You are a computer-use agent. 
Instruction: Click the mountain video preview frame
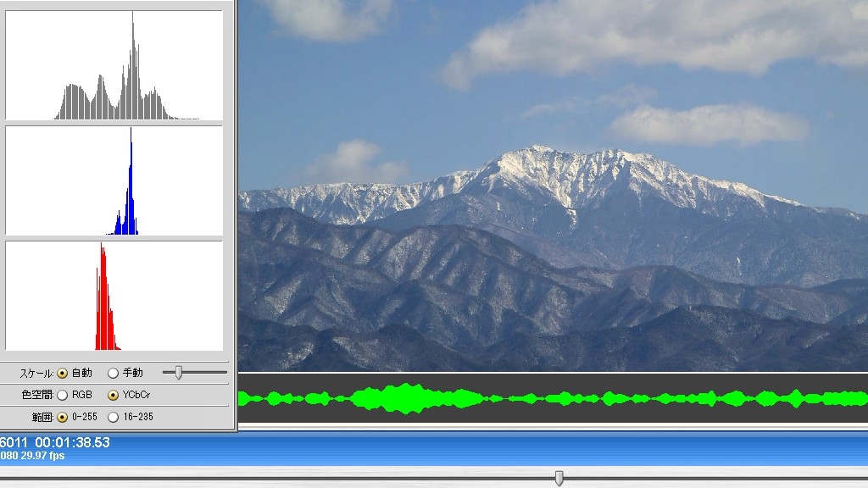[x=553, y=186]
